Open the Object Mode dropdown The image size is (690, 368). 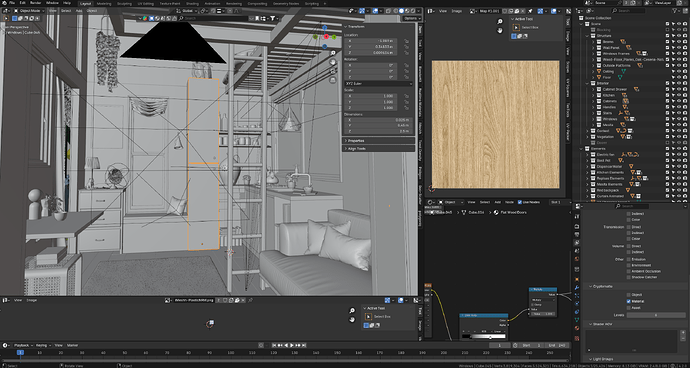click(29, 10)
